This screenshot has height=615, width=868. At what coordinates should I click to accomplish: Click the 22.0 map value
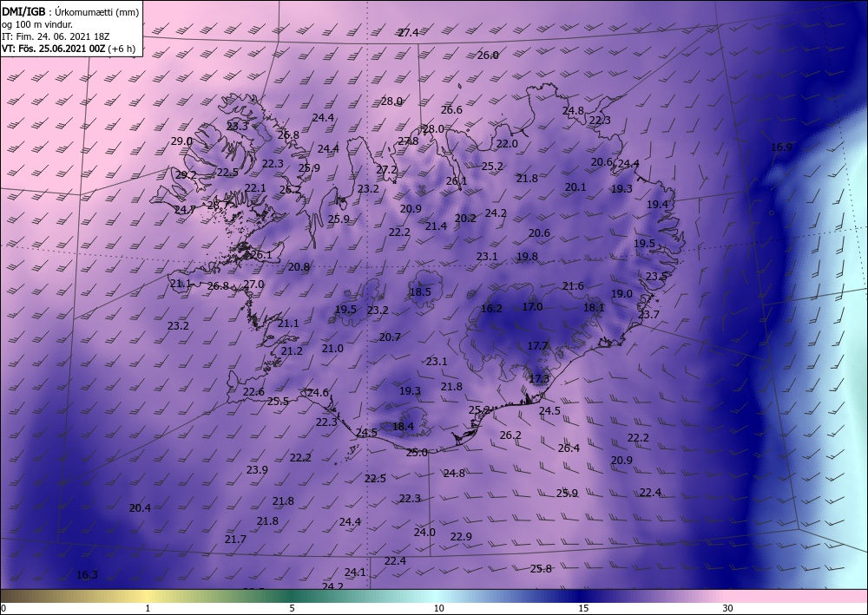pyautogui.click(x=507, y=144)
